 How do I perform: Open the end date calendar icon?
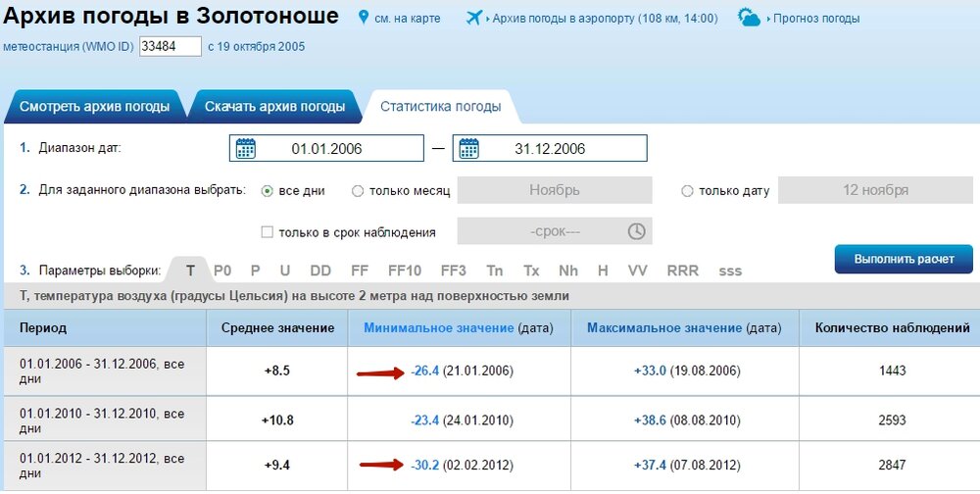tap(468, 148)
